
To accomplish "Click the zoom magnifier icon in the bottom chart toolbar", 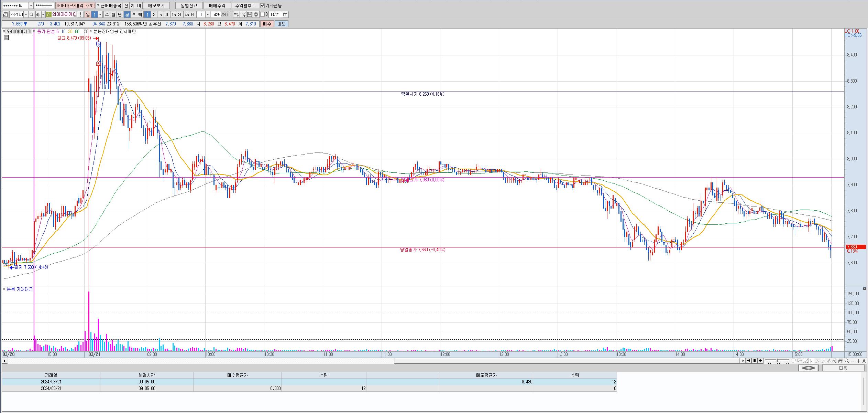I will 846,361.
